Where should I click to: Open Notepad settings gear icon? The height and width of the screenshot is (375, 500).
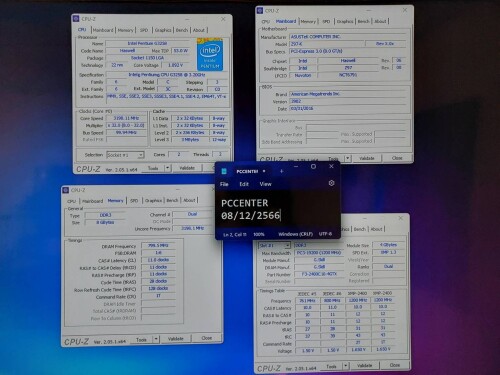tap(331, 183)
